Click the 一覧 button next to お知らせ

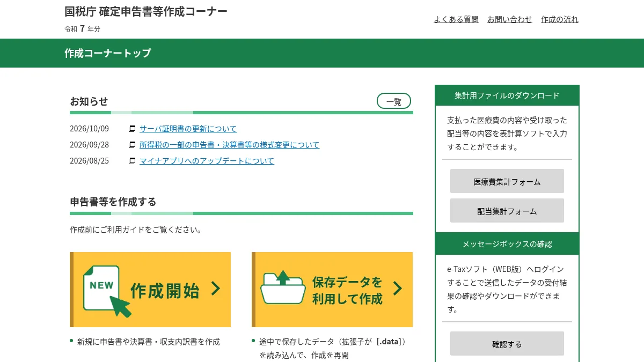394,101
